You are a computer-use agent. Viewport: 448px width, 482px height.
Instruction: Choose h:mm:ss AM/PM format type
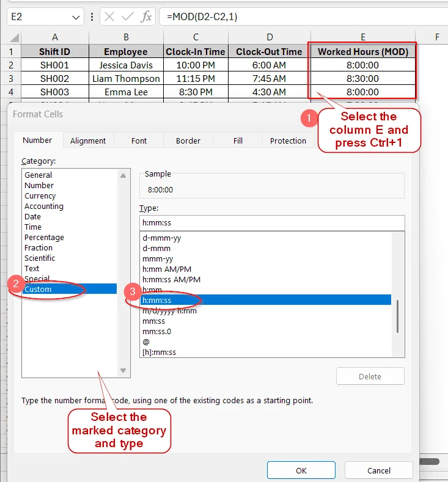(266, 279)
